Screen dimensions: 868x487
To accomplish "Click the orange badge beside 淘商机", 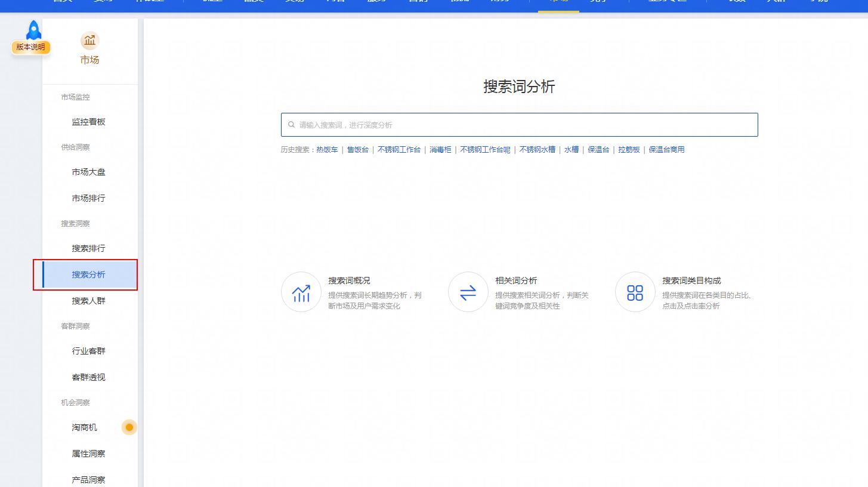I will (129, 427).
